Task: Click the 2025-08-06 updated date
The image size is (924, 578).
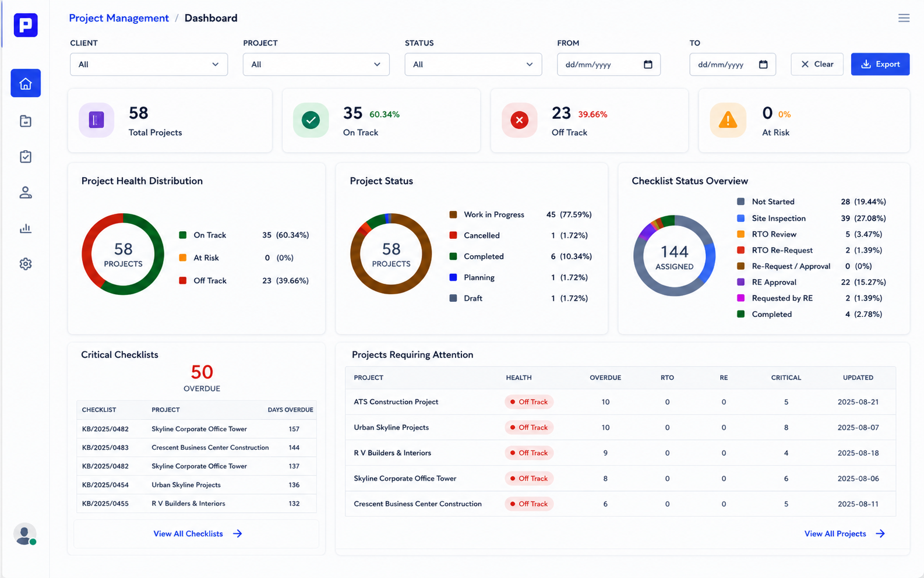Action: 858,478
